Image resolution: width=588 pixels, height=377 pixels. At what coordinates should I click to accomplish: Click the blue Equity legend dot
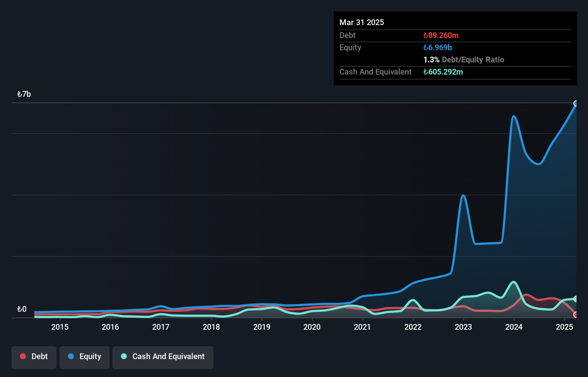pos(71,356)
